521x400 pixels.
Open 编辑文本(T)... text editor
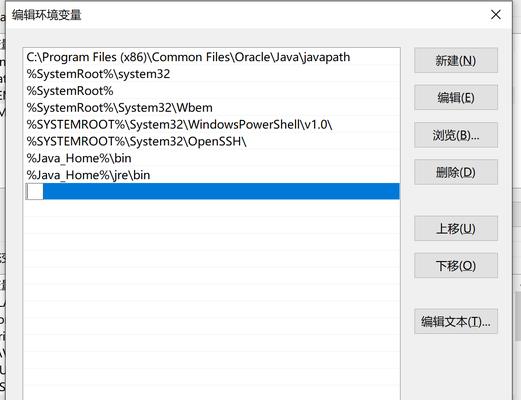tap(456, 322)
